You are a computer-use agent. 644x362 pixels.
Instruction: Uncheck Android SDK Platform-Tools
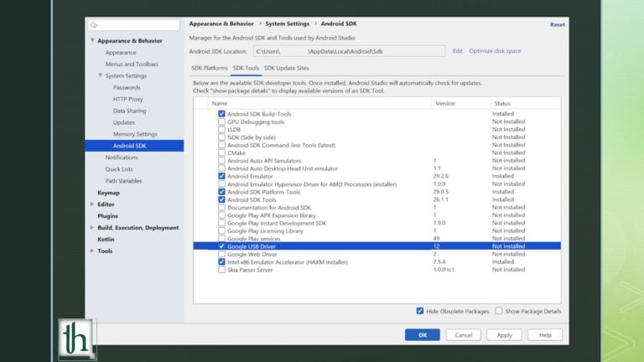click(x=221, y=192)
